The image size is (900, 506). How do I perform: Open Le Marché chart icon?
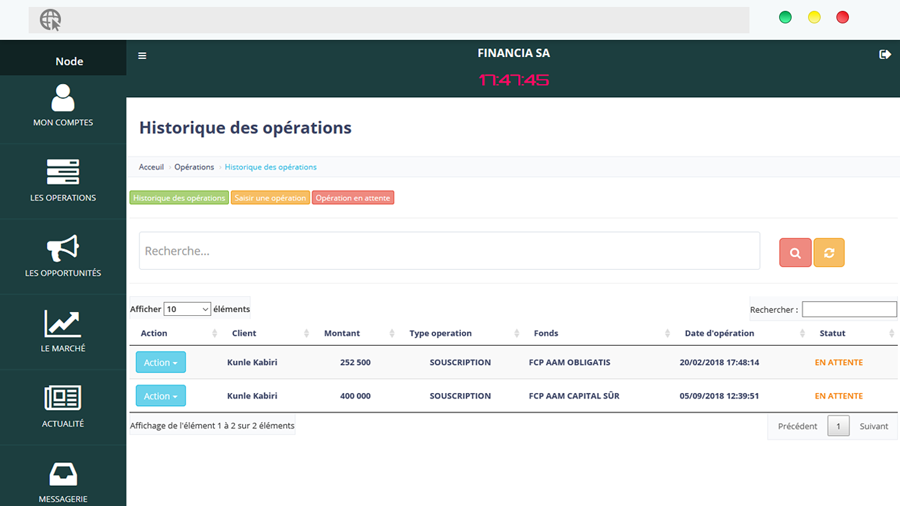[x=63, y=324]
